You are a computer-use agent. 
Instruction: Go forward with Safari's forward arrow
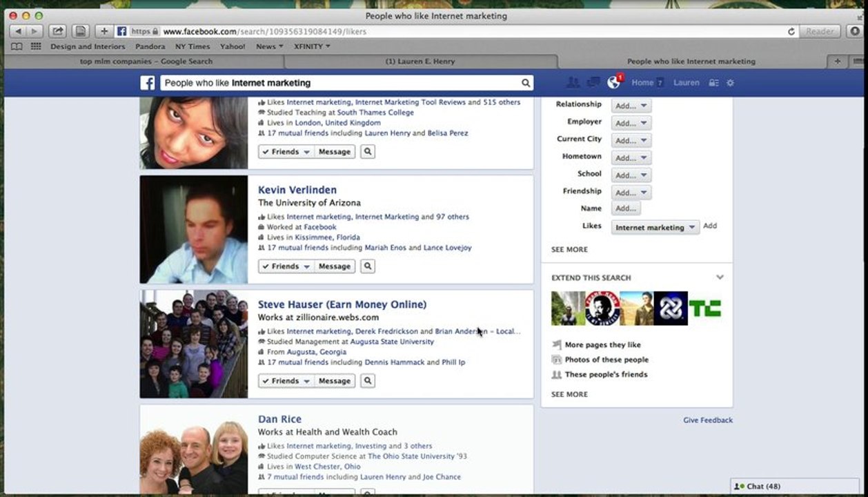[x=34, y=31]
